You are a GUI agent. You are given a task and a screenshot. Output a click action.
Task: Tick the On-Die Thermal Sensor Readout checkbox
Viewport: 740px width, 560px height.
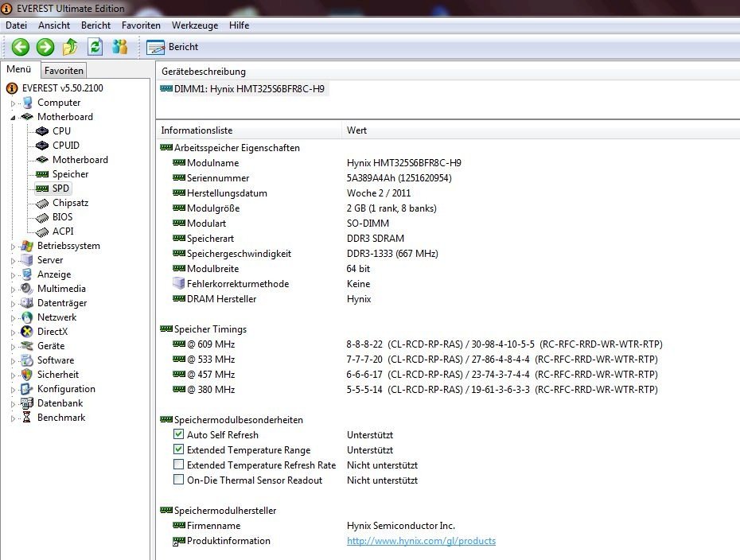click(179, 480)
